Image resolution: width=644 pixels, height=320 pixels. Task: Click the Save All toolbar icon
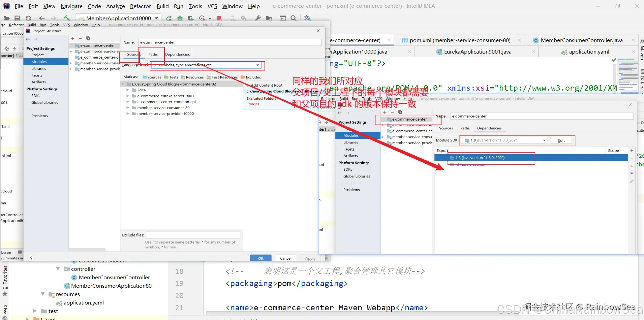coord(17,18)
